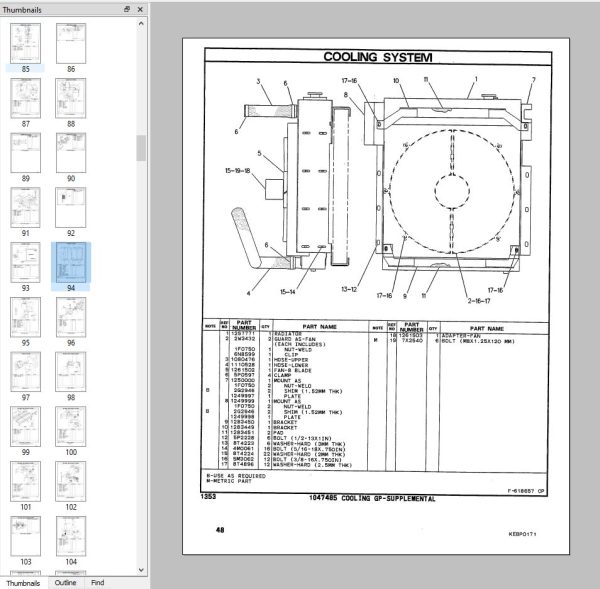Open page 87 thumbnail
The image size is (600, 589).
(25, 98)
